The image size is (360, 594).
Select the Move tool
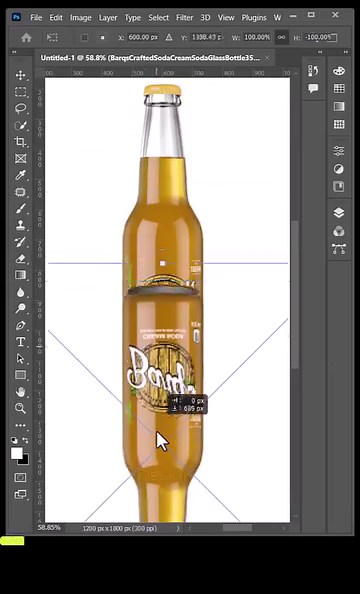(x=20, y=75)
